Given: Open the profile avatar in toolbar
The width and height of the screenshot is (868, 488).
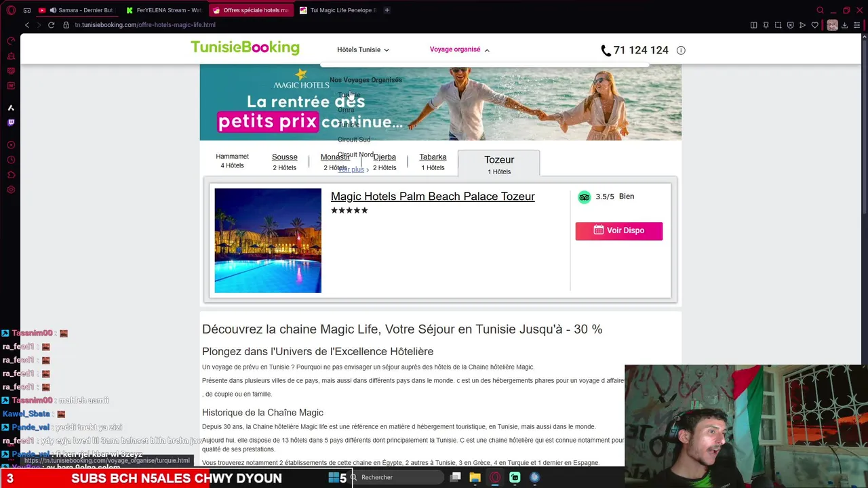Looking at the screenshot, I should 832,25.
